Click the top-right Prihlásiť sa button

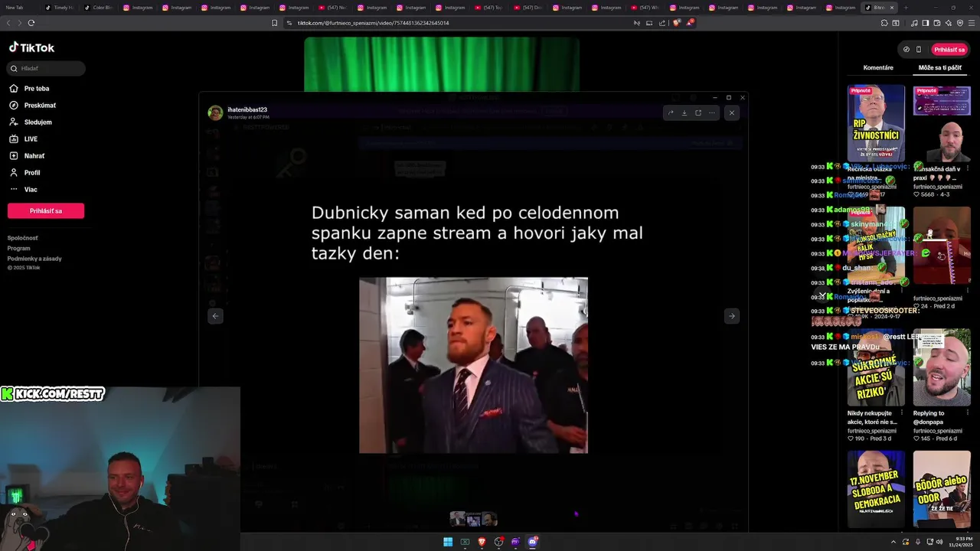(949, 50)
